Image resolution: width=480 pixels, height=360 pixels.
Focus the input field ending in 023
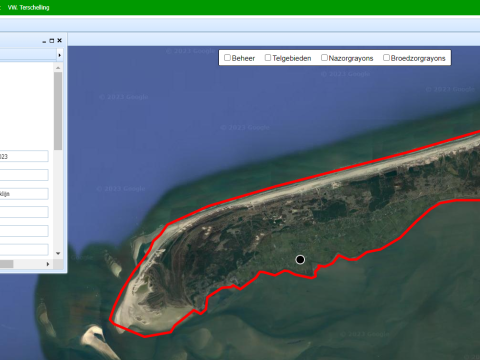tap(24, 156)
